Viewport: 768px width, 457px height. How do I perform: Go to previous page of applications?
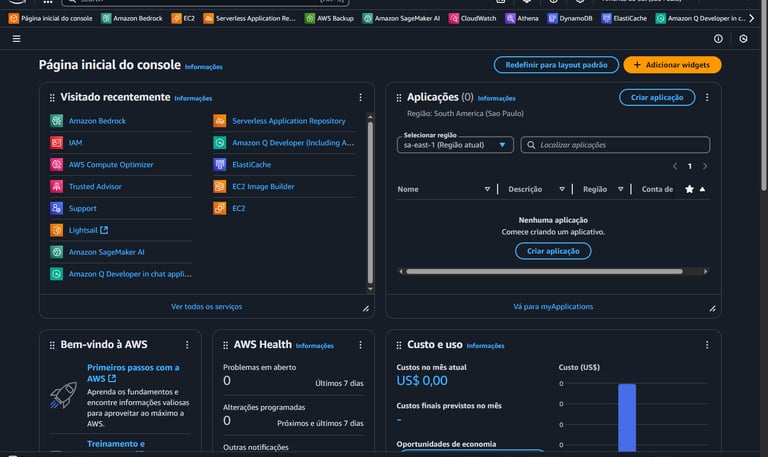click(x=675, y=166)
